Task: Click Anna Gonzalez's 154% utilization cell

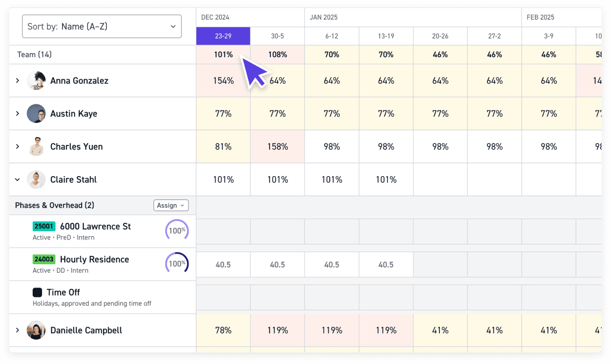Action: (x=223, y=80)
